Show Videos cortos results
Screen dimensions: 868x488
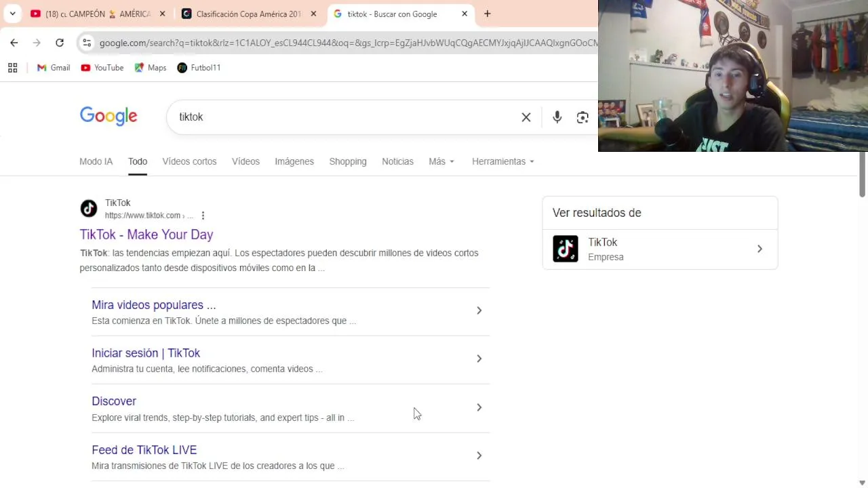(189, 161)
